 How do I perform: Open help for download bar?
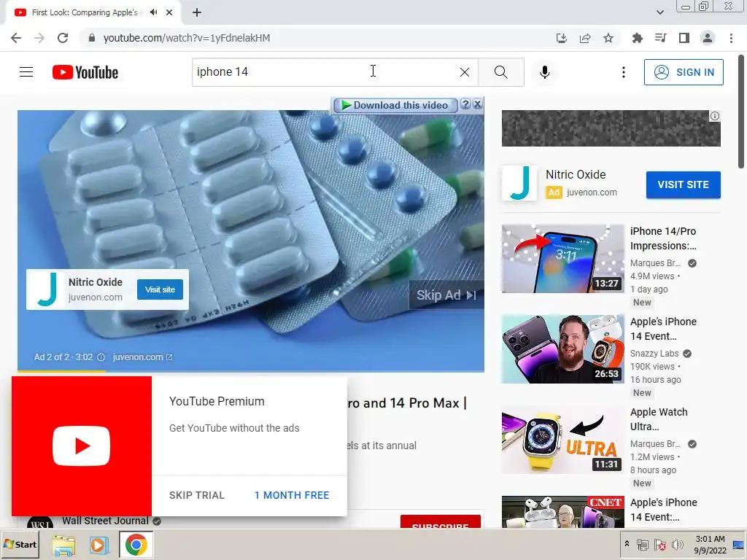(x=466, y=104)
